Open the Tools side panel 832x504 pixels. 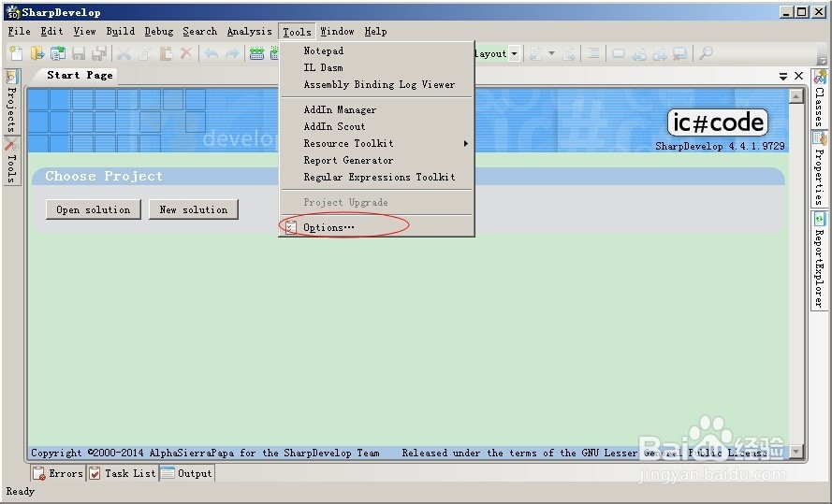[x=11, y=161]
